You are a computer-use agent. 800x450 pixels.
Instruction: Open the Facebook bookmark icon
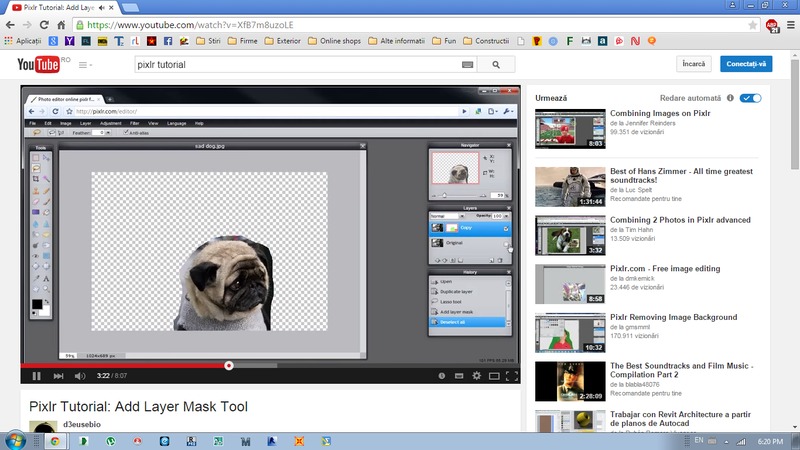click(x=168, y=41)
